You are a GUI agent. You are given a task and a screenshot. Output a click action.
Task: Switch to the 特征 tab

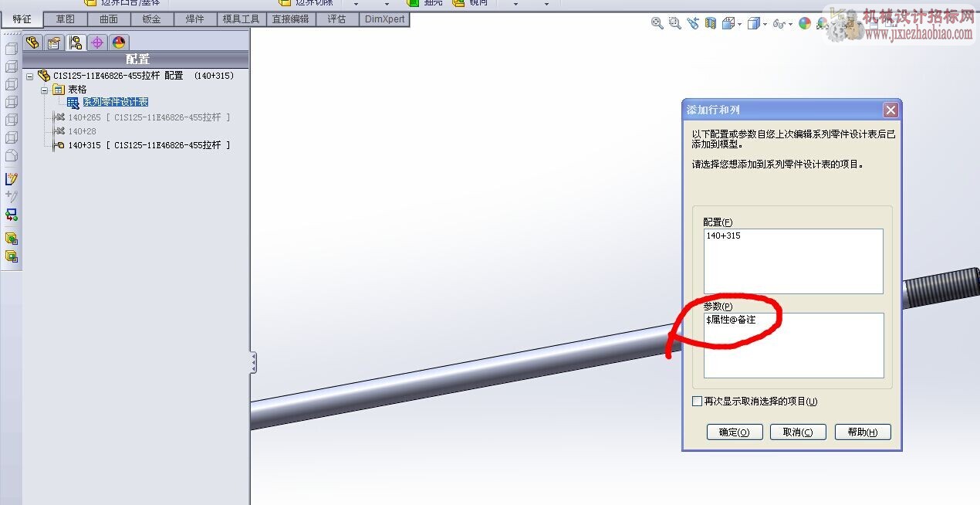point(22,19)
